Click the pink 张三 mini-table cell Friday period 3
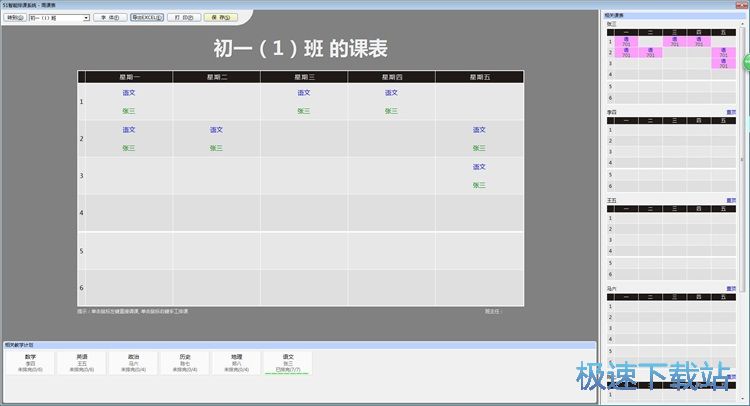 (723, 63)
